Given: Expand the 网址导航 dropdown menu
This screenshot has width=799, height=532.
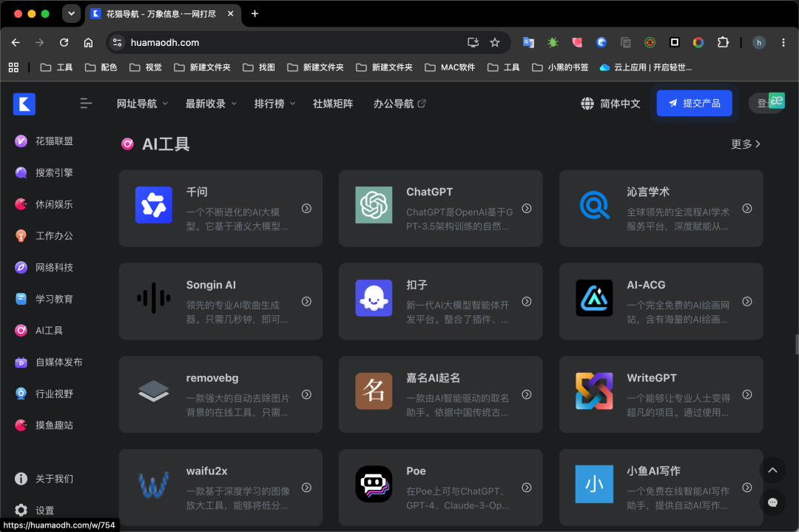Looking at the screenshot, I should tap(142, 104).
